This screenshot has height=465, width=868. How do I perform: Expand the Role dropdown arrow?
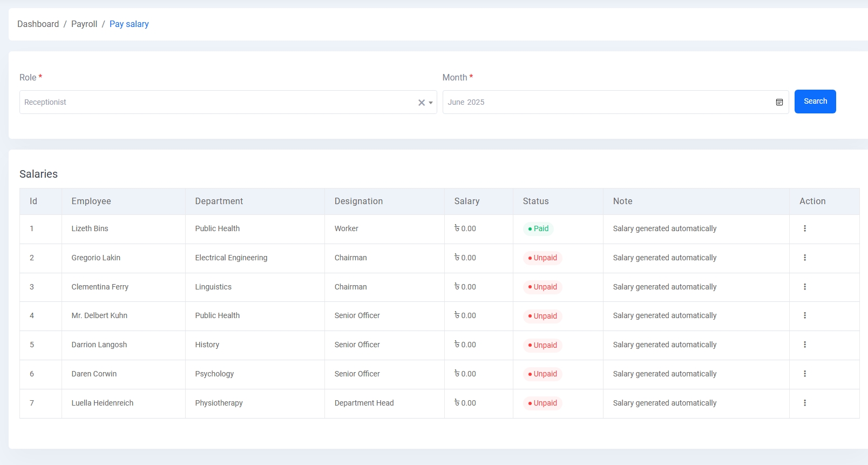point(431,103)
